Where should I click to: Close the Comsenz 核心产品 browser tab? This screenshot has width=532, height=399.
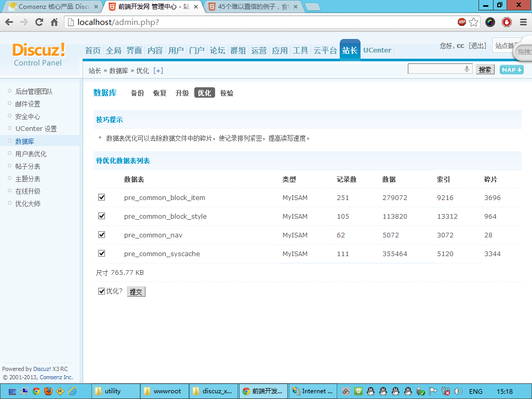[96, 6]
